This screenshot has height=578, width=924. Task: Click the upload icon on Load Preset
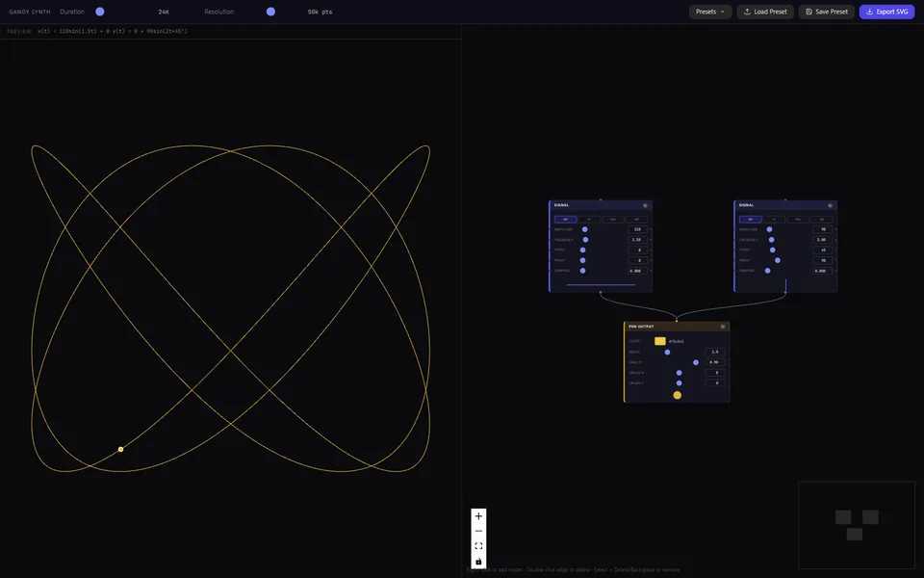point(747,12)
